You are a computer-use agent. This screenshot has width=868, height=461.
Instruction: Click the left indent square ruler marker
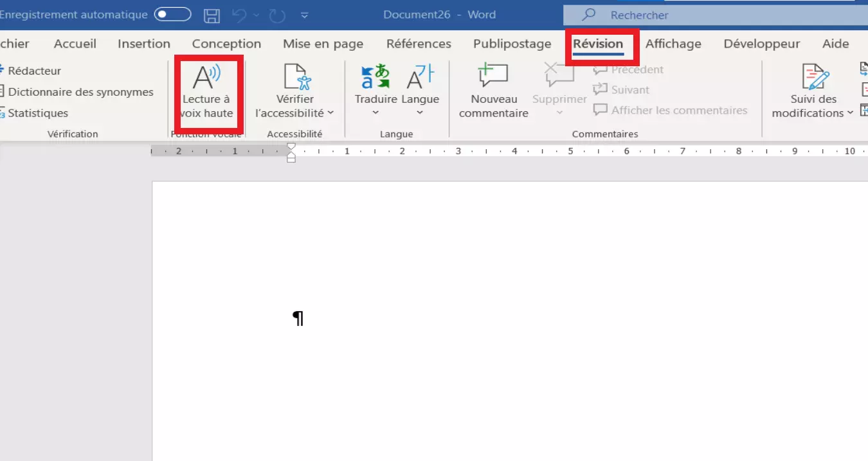[x=291, y=159]
